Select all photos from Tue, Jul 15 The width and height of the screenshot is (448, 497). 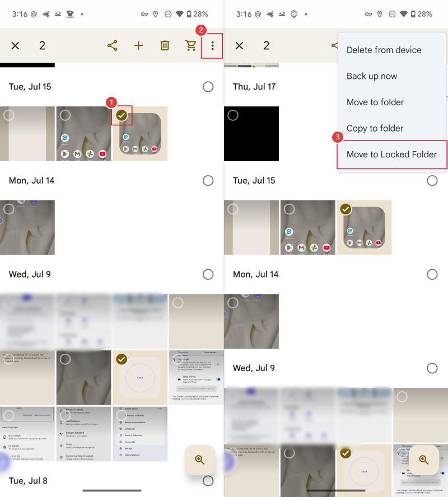point(208,87)
